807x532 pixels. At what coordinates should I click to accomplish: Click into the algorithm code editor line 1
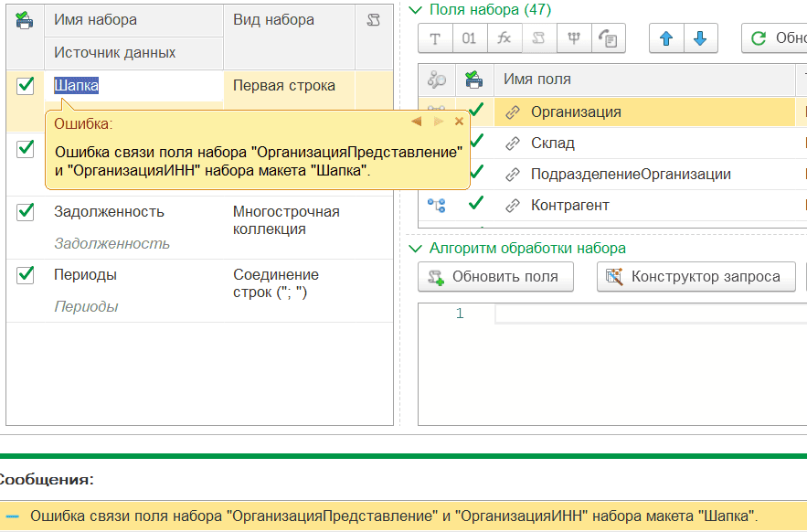click(x=640, y=314)
